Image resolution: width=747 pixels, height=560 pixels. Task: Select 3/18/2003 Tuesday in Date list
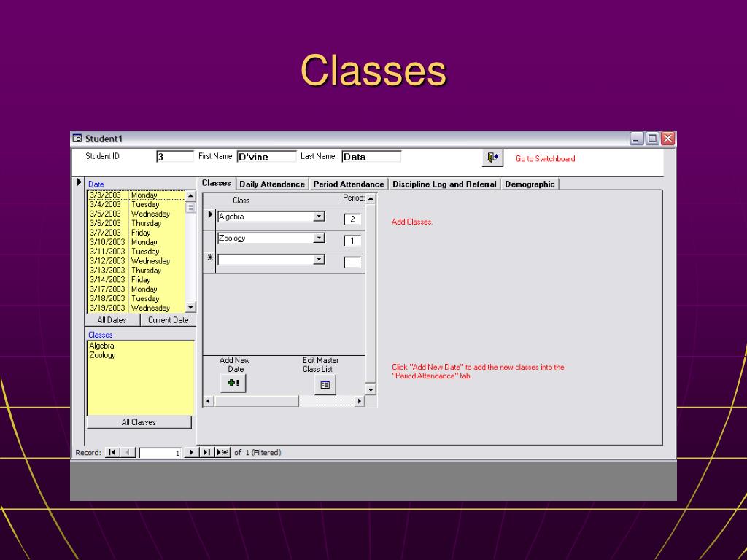coord(136,298)
